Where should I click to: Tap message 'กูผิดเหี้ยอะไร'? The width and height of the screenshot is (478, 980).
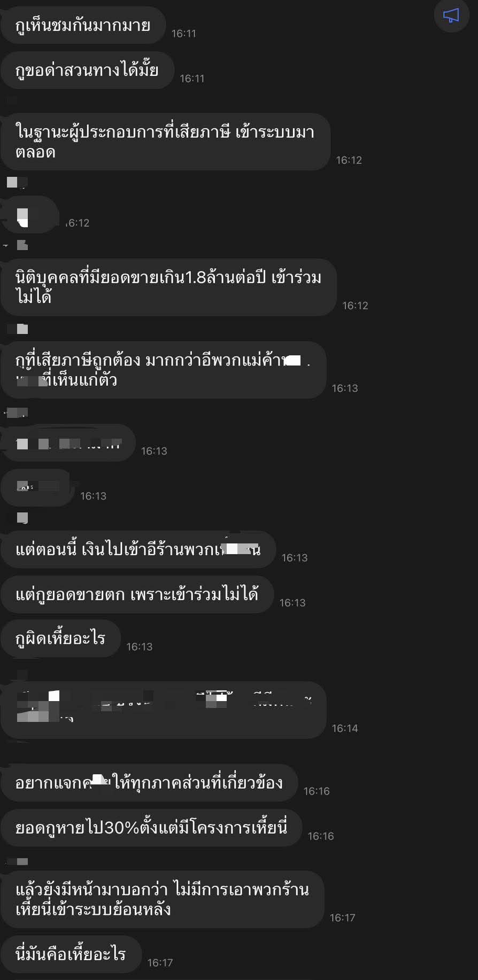pos(60,638)
